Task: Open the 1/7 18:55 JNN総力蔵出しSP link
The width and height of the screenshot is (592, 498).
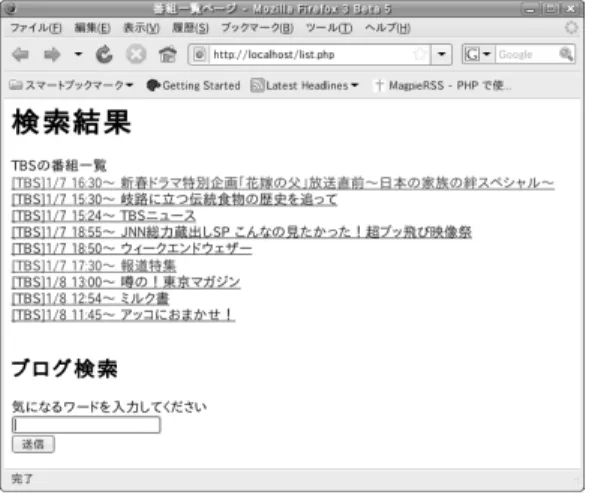Action: point(242,232)
